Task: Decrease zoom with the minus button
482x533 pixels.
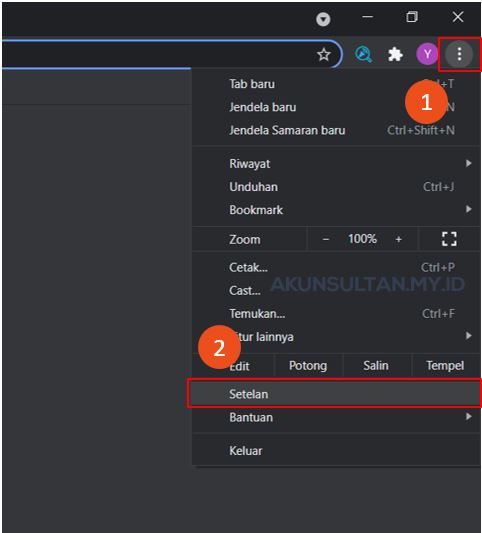Action: 326,239
